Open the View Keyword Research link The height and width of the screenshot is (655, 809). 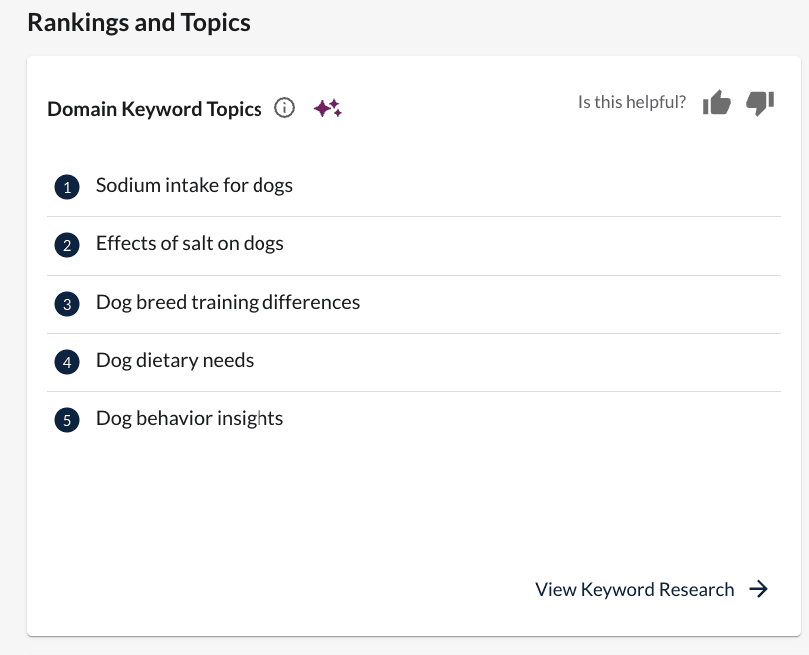pos(634,589)
